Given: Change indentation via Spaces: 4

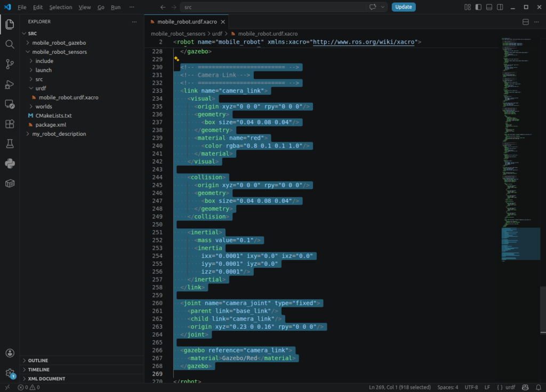Looking at the screenshot, I should [447, 387].
